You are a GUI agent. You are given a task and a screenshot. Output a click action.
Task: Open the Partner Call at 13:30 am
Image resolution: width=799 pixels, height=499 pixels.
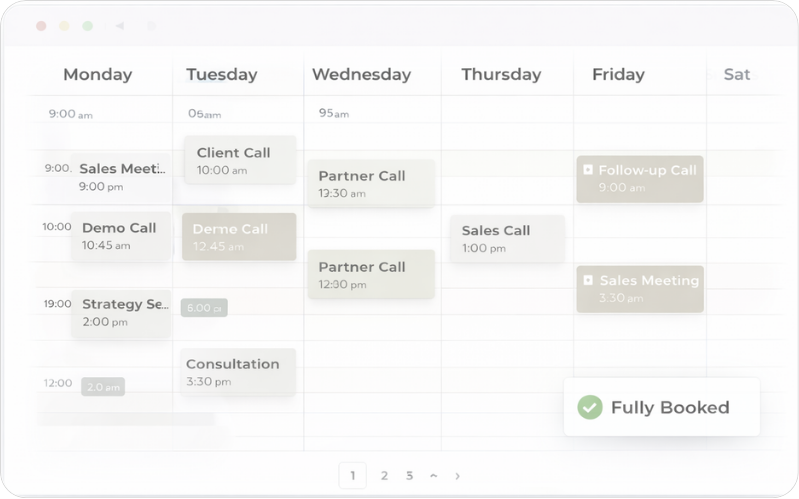(370, 183)
